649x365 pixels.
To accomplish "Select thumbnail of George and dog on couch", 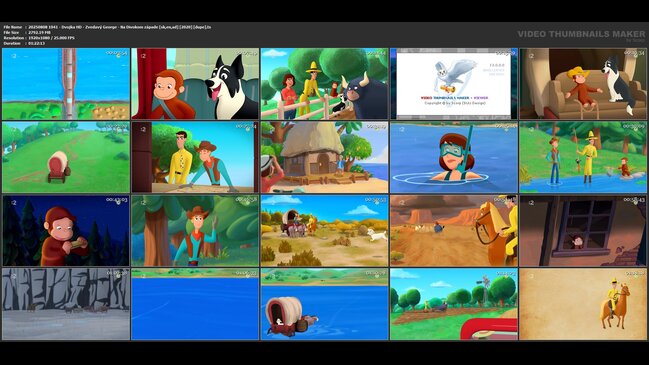I will 583,84.
